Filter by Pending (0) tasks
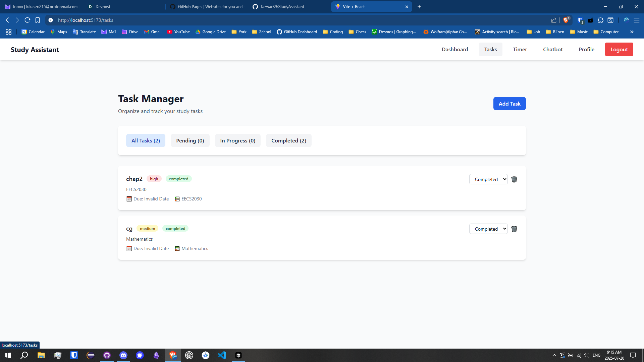This screenshot has width=644, height=362. click(190, 140)
